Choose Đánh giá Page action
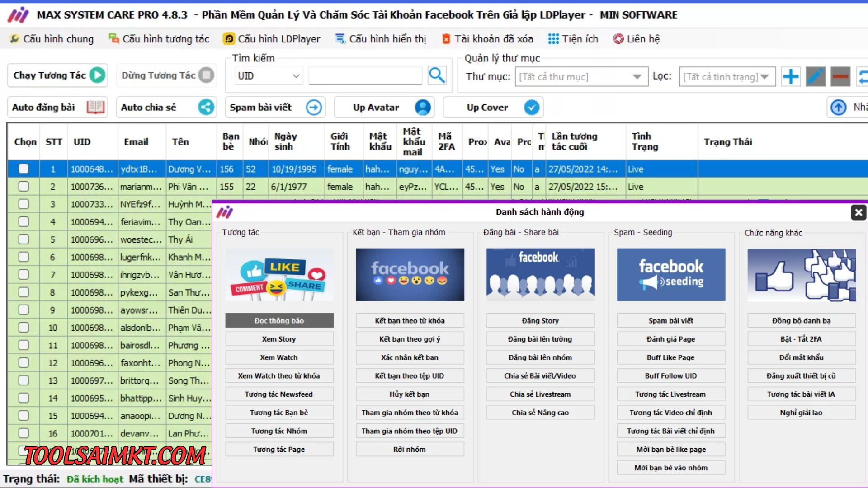The image size is (868, 488). pyautogui.click(x=671, y=339)
